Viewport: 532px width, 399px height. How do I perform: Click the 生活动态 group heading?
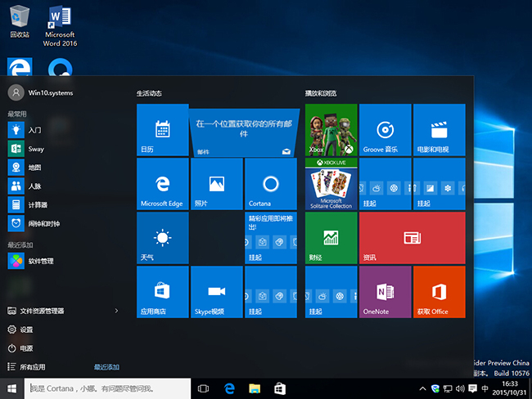click(x=149, y=93)
